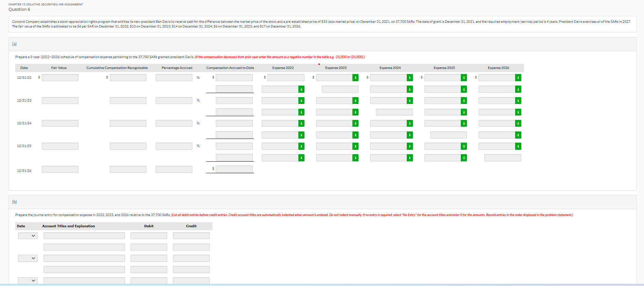Viewport: 644px width, 286px height.
Task: Open info icon for Expense 2023, 12/31/22 row
Action: (x=355, y=78)
